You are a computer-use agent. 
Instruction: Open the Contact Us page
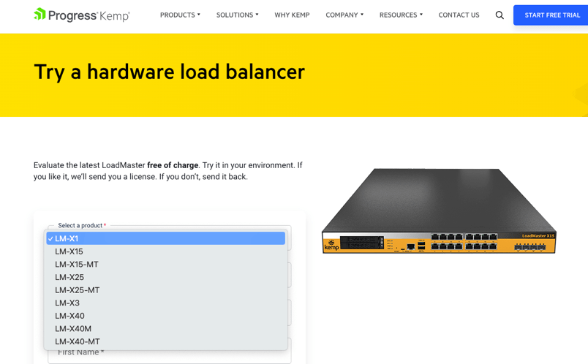pos(459,15)
